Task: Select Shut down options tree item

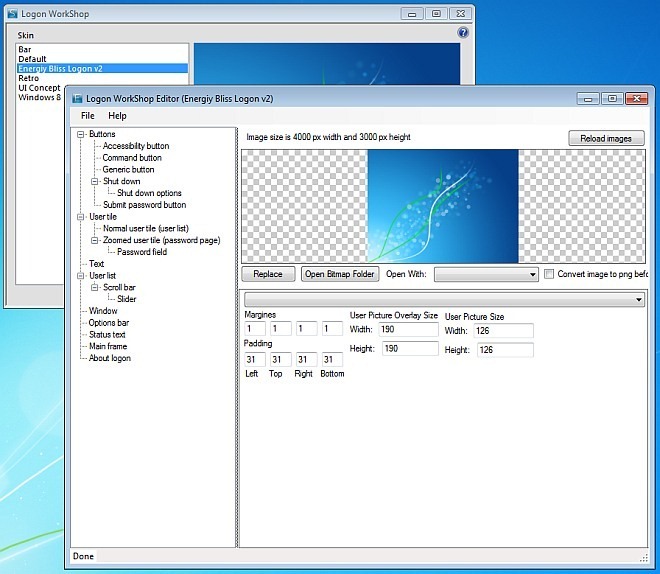Action: (x=149, y=193)
